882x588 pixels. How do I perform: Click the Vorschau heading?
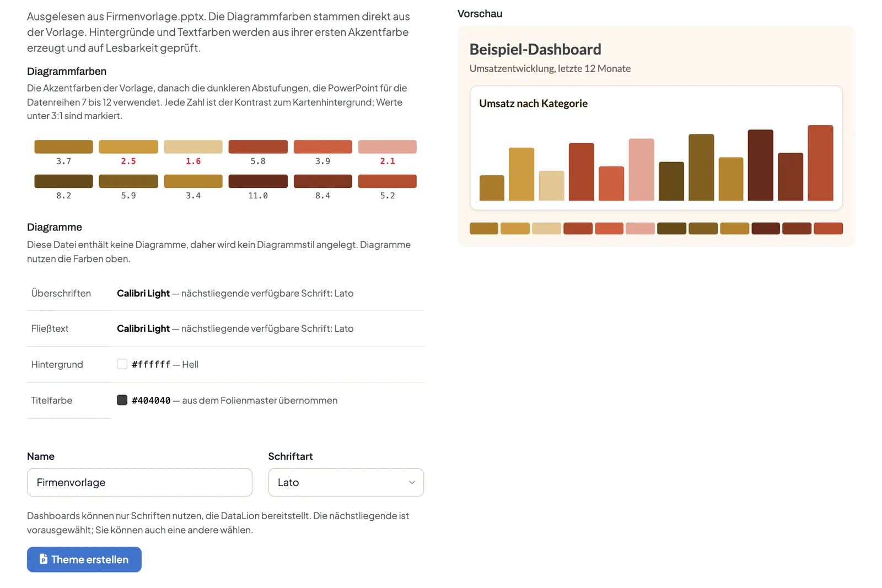point(480,14)
